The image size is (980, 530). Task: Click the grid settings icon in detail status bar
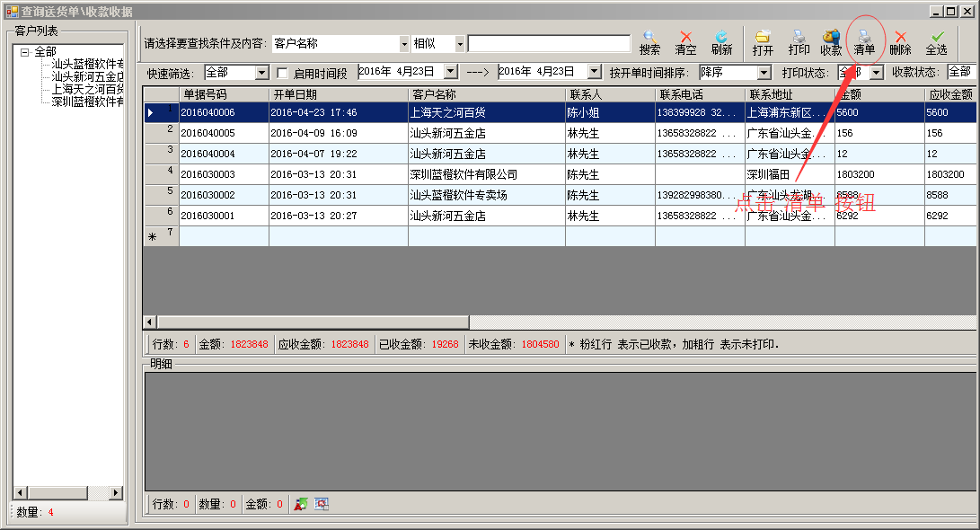click(322, 504)
